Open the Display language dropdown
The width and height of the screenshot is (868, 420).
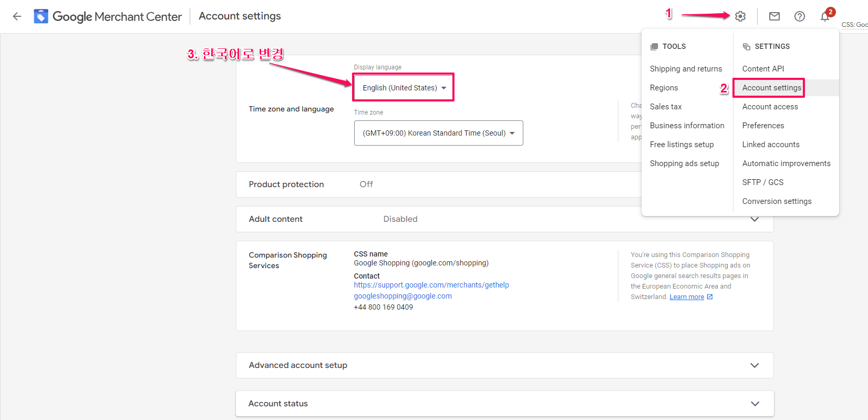click(404, 88)
